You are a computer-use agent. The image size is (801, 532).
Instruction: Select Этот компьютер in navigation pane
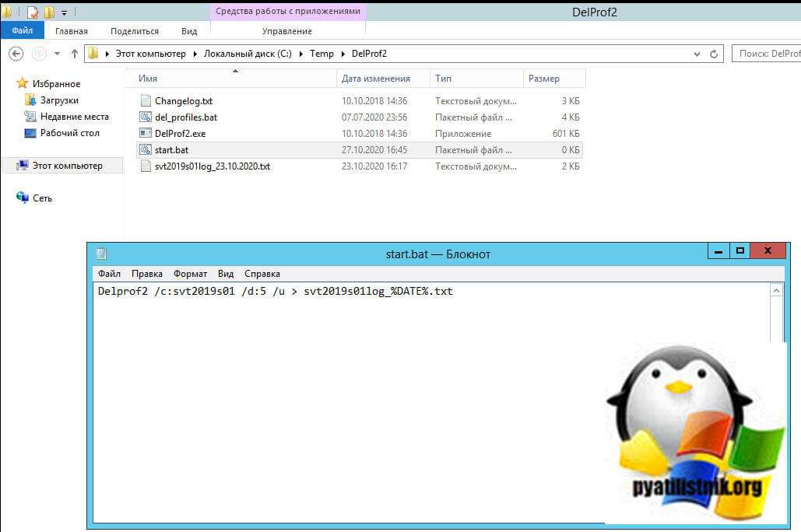click(66, 166)
